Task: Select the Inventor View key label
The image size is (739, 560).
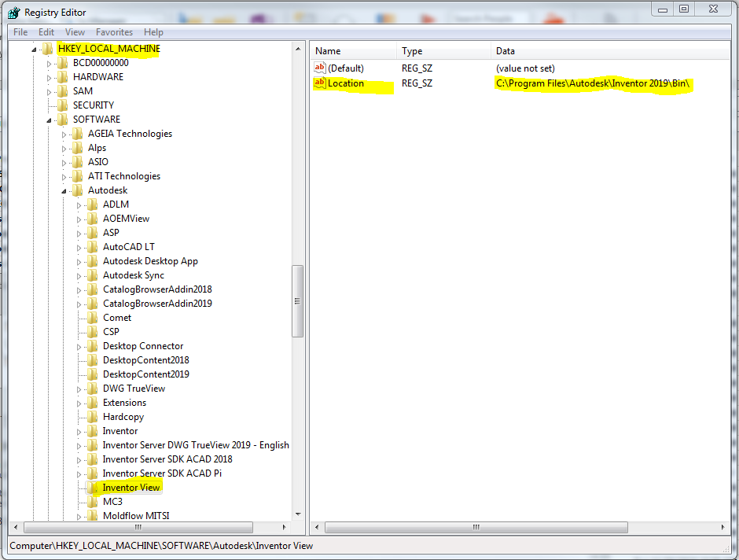Action: tap(131, 488)
